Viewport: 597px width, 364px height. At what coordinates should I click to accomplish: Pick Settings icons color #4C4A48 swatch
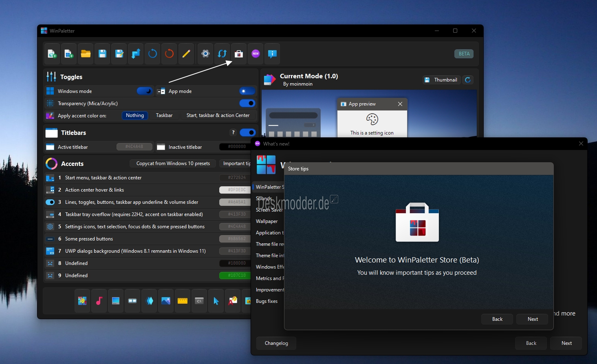(x=235, y=227)
